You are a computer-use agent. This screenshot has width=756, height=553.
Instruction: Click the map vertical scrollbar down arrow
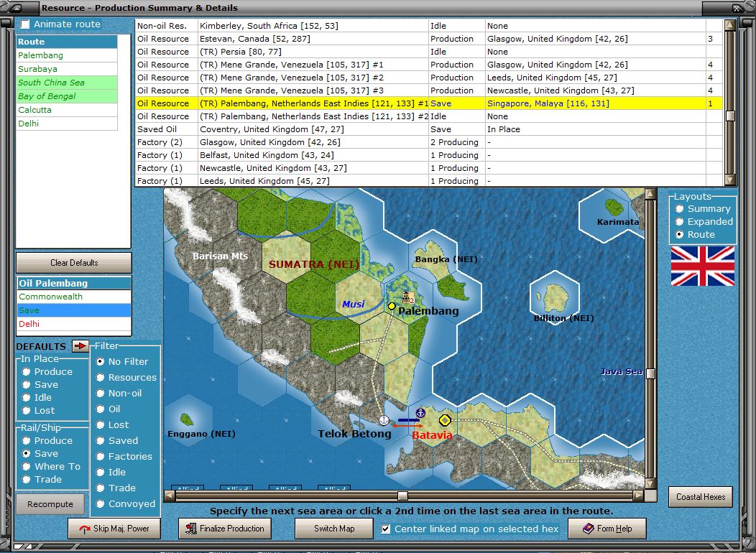click(650, 483)
